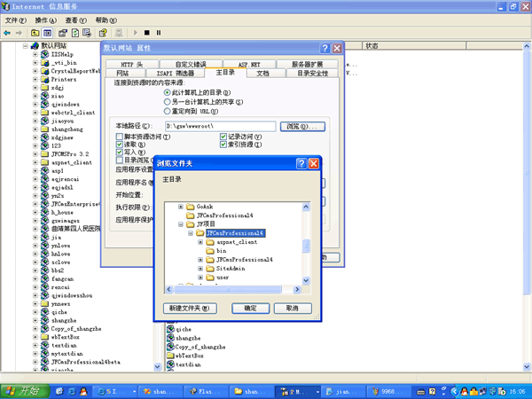The height and width of the screenshot is (399, 532).
Task: Click the Internet Explorer quick launch icon
Action: click(x=72, y=392)
